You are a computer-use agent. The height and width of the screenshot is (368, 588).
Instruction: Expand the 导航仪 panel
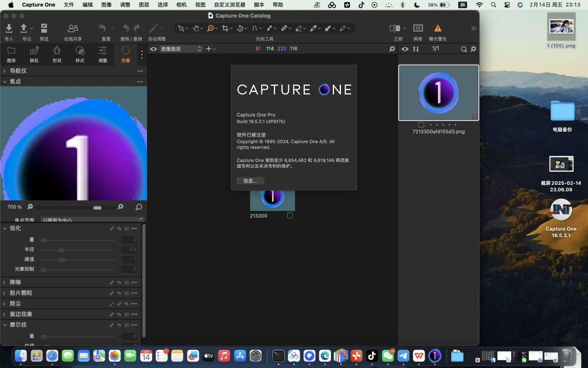[x=4, y=71]
